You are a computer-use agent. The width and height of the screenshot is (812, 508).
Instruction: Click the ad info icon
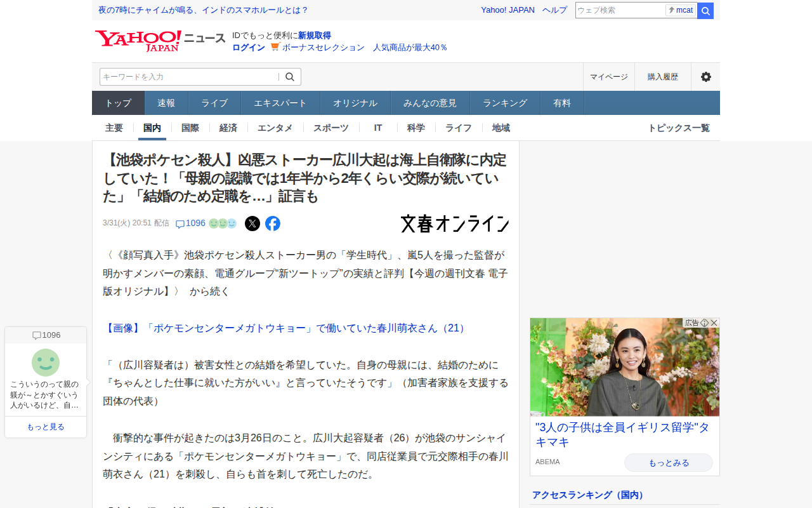[705, 323]
